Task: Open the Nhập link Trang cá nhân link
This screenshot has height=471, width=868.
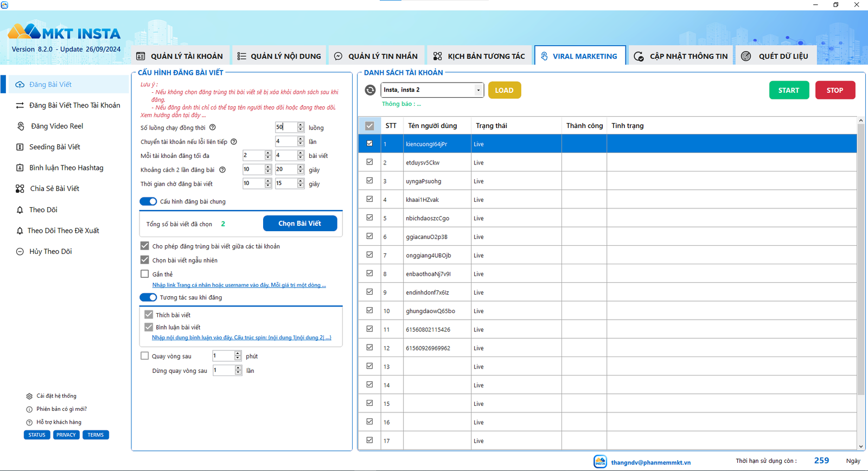Action: (x=239, y=285)
